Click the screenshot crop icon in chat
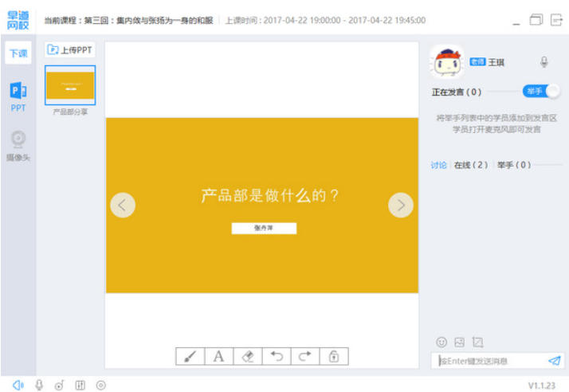 [x=477, y=342]
